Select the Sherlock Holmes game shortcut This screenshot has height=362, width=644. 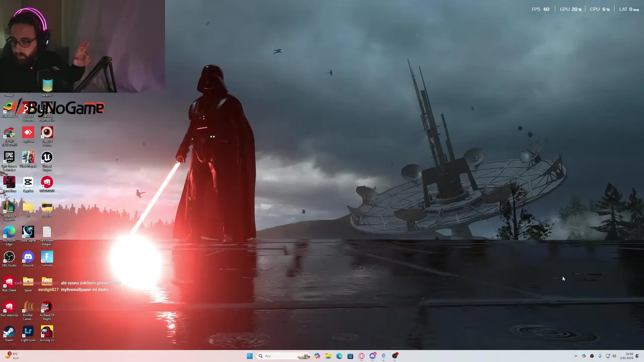pyautogui.click(x=47, y=111)
